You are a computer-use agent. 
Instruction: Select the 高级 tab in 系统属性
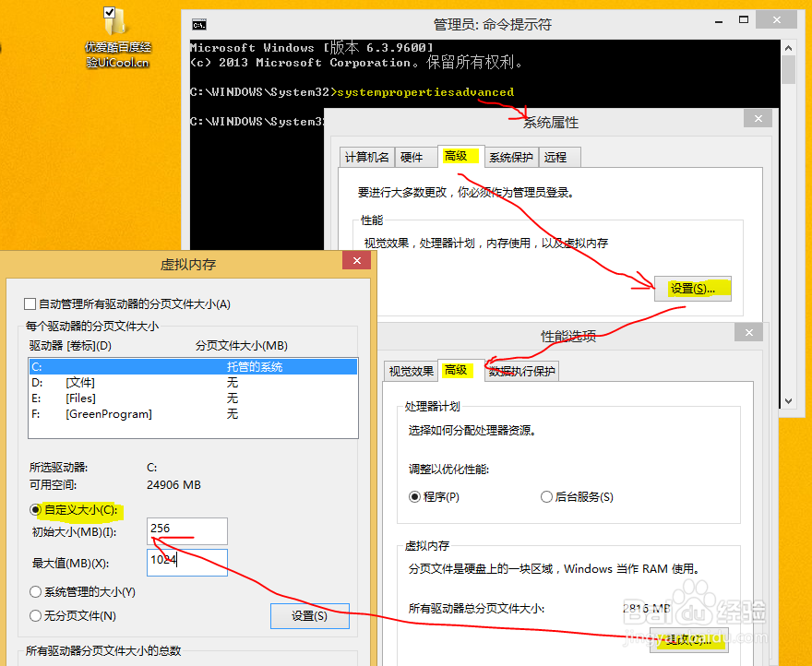460,156
